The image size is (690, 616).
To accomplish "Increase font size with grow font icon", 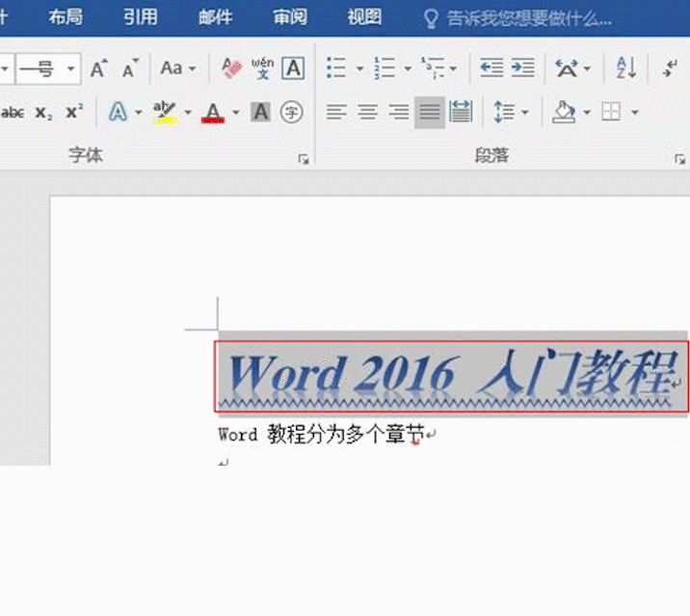I will (x=99, y=68).
